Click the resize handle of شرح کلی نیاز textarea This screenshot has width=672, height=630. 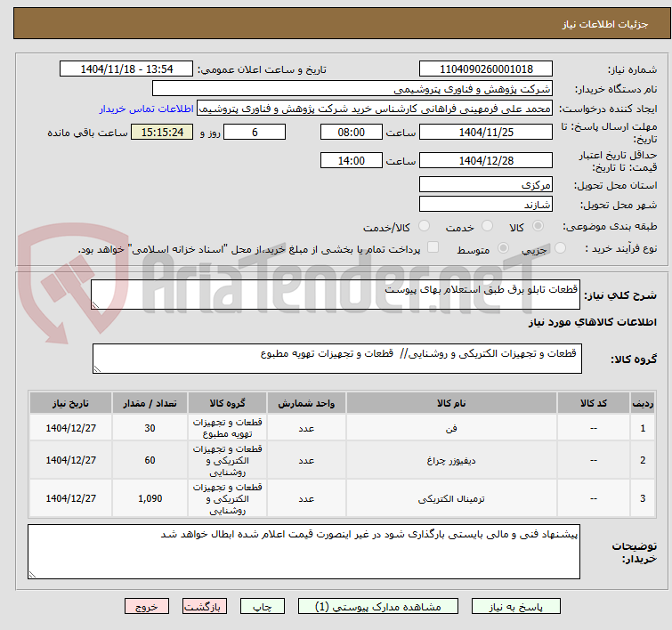pyautogui.click(x=95, y=305)
